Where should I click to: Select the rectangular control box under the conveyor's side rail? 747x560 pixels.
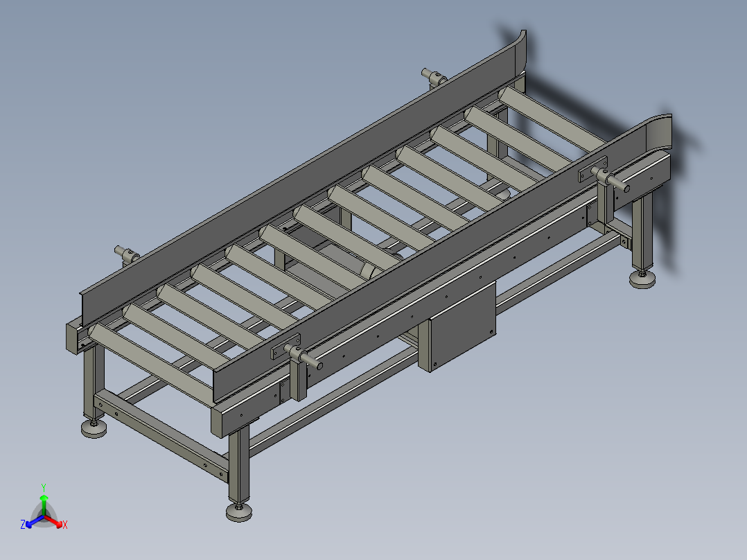(x=457, y=326)
